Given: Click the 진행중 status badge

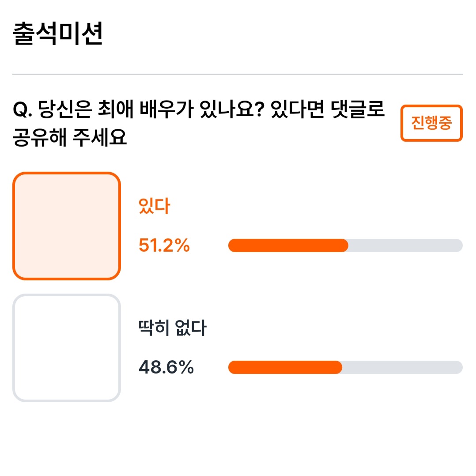Looking at the screenshot, I should pos(431,123).
